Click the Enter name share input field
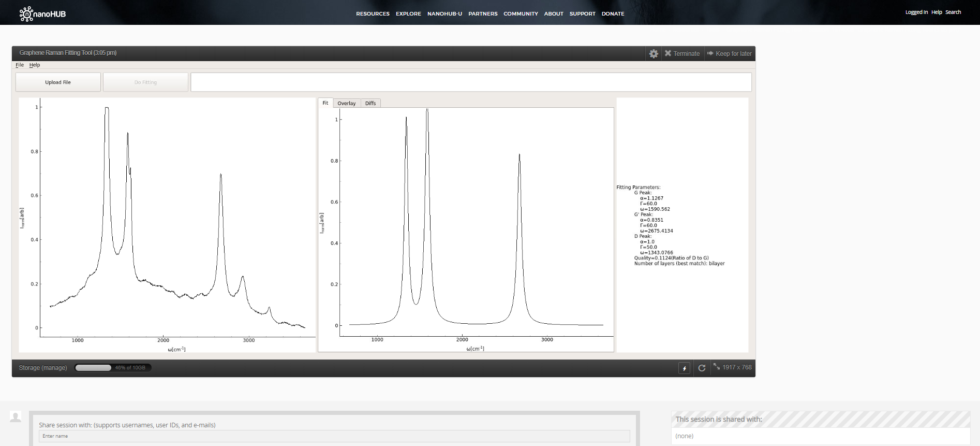The height and width of the screenshot is (446, 980). [334, 436]
